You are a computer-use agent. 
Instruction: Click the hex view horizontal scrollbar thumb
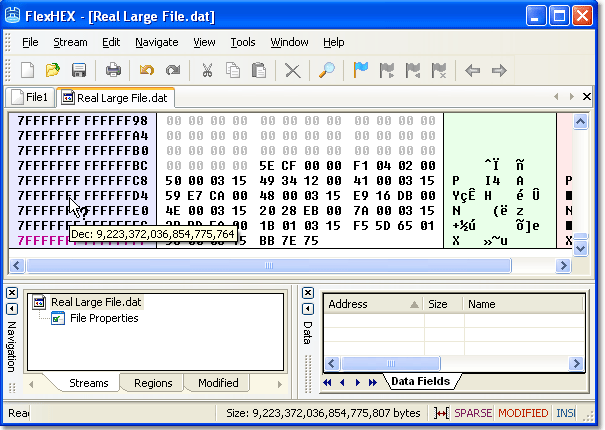[x=269, y=266]
